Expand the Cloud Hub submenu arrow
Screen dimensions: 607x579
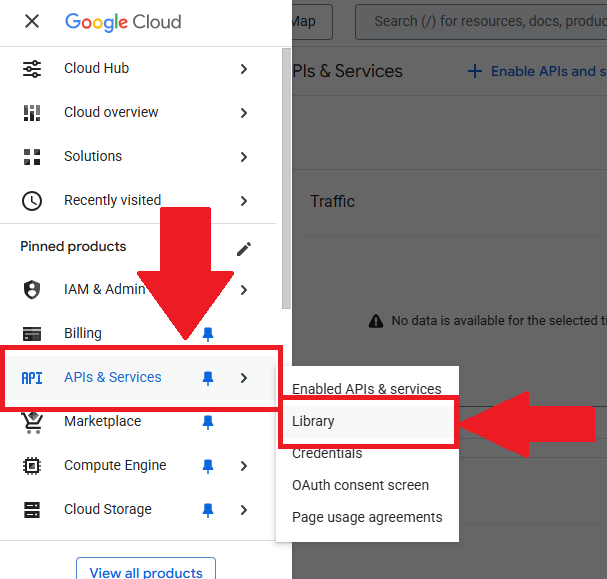pos(244,69)
